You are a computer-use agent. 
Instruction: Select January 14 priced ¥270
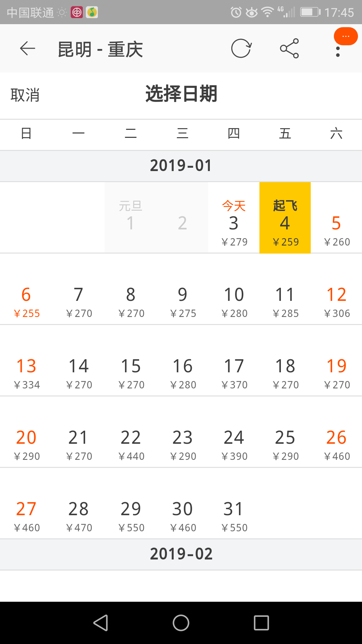[x=78, y=361]
